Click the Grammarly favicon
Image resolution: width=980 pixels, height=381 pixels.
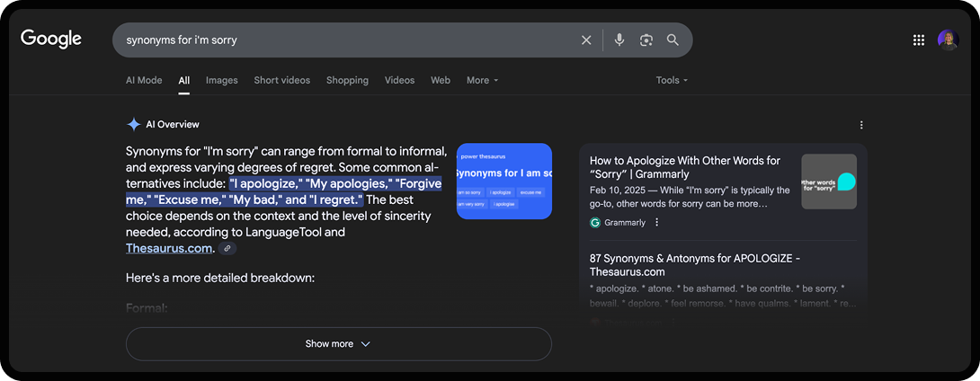[595, 222]
